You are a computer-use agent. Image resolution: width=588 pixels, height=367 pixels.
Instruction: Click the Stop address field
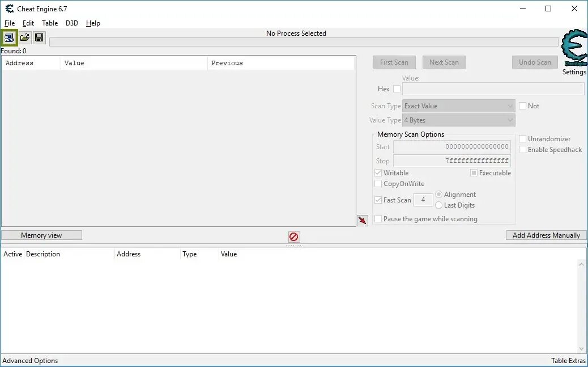[452, 161]
